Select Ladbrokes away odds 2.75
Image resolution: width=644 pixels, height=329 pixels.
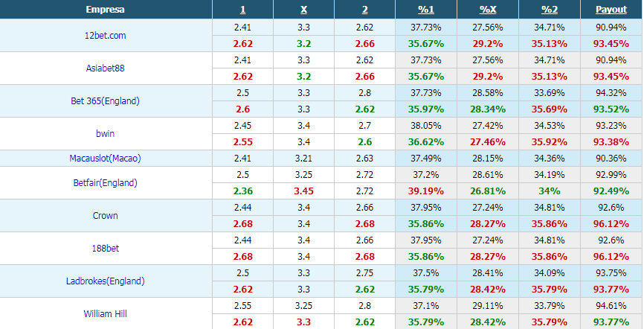coord(364,273)
